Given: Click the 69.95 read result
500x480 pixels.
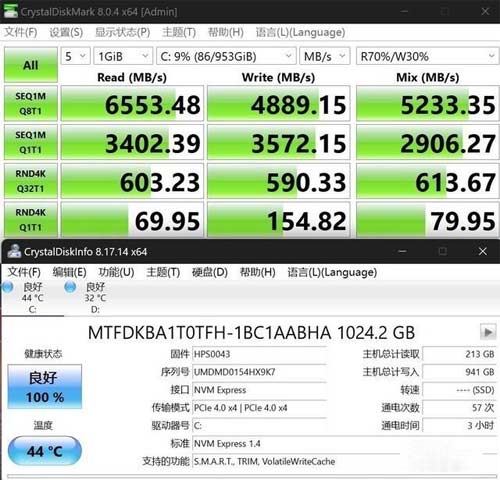Looking at the screenshot, I should pyautogui.click(x=132, y=219).
